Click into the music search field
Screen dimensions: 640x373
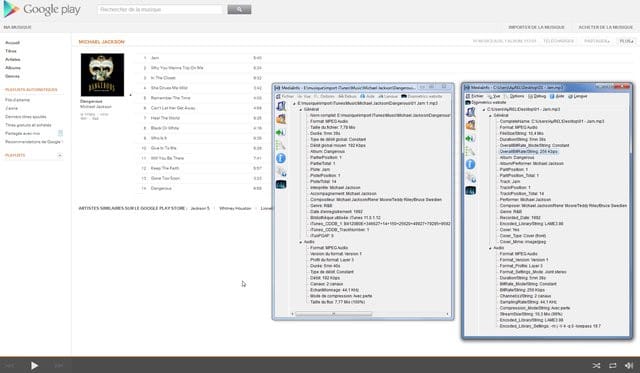[x=160, y=9]
